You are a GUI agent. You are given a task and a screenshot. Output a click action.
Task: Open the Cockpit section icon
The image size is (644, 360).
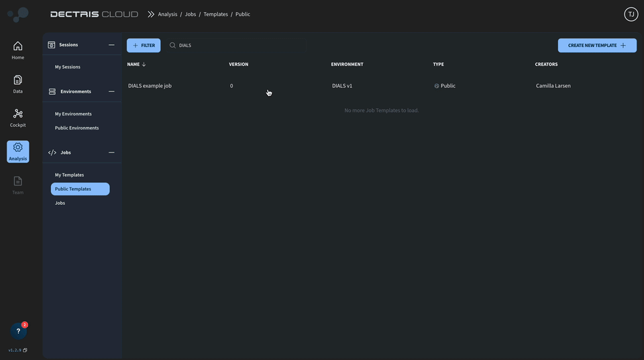(17, 114)
